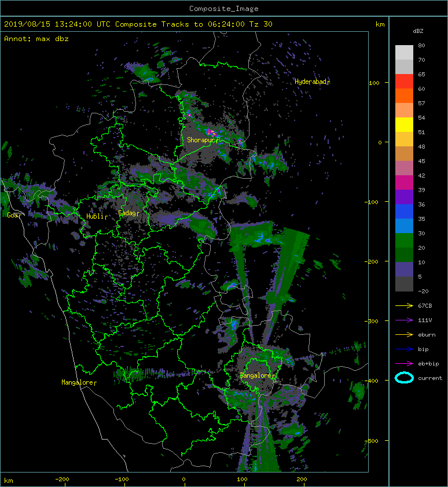The width and height of the screenshot is (448, 487).
Task: Click the -100 tick on right axis
Action: tap(372, 202)
